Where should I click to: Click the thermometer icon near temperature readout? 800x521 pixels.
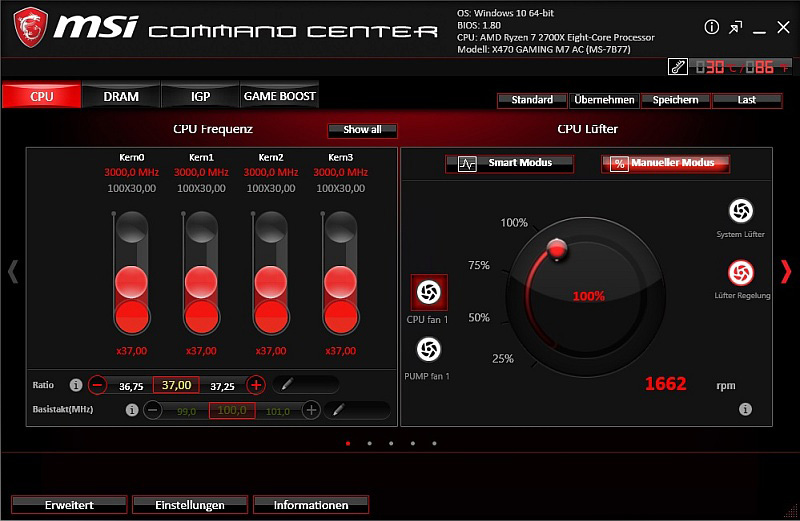(x=678, y=66)
